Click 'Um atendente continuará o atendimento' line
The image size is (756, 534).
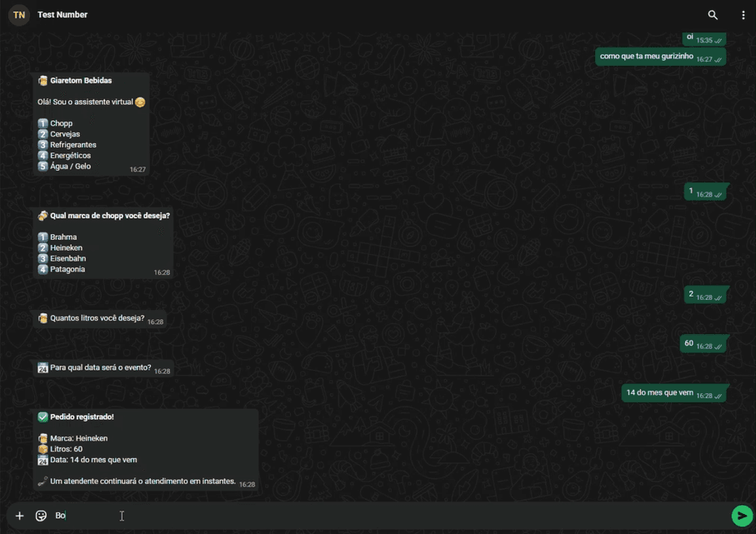[x=143, y=482]
